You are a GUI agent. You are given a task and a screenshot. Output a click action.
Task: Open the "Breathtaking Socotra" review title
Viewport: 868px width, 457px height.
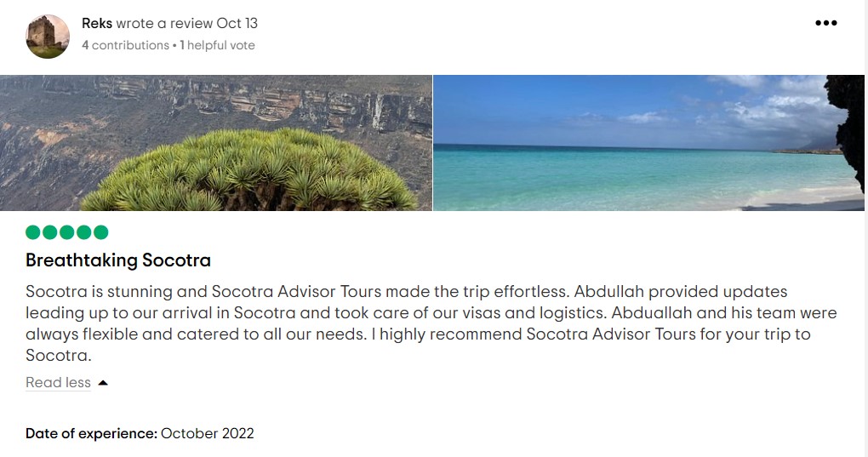118,260
